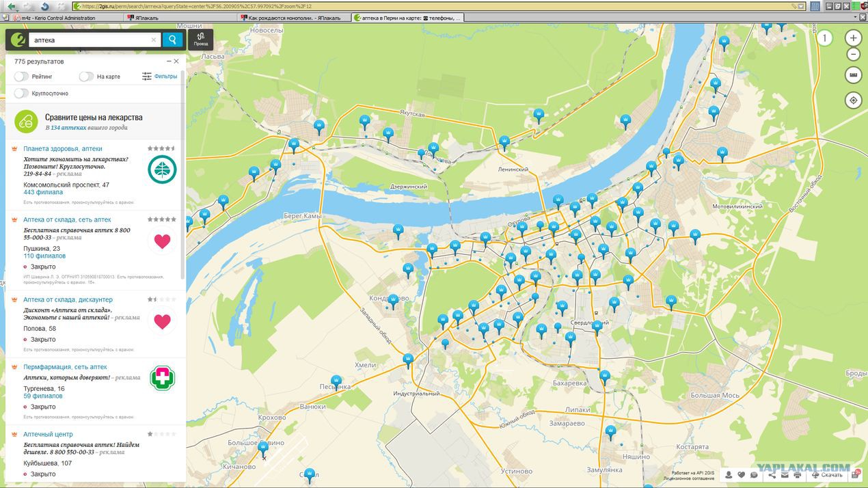
Task: Open 443 филиала link
Action: pyautogui.click(x=43, y=193)
